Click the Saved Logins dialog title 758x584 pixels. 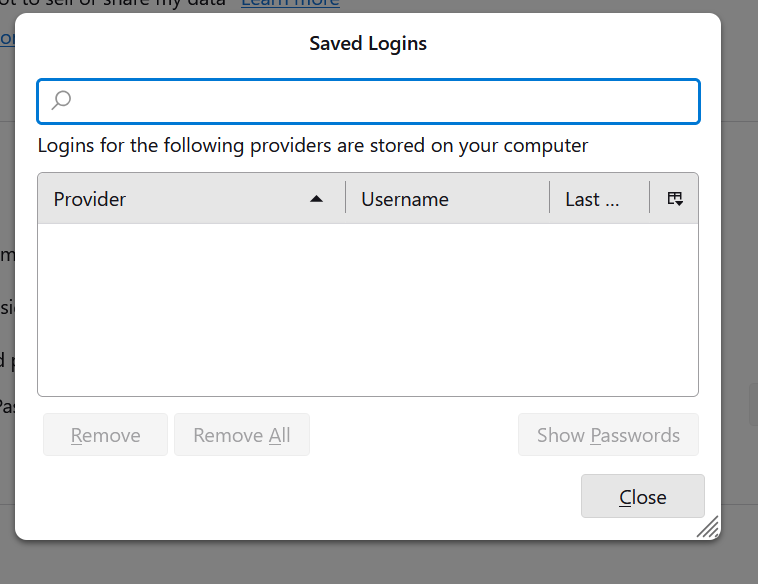click(x=368, y=44)
